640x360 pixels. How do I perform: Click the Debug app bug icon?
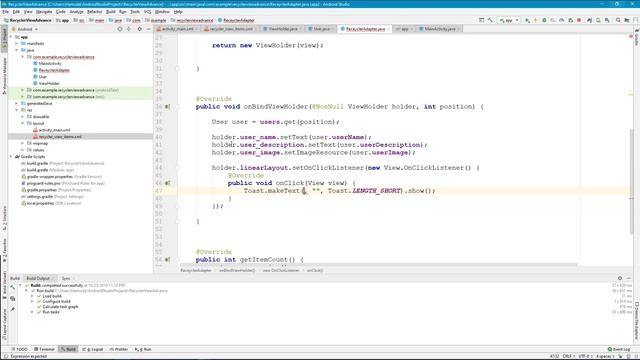tap(544, 20)
